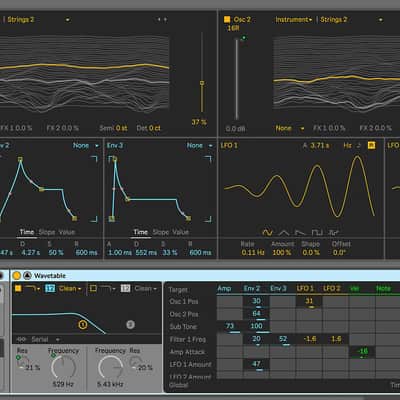Switch LFO 1 to note-synced rate
This screenshot has width=400, height=400.
pyautogui.click(x=359, y=145)
